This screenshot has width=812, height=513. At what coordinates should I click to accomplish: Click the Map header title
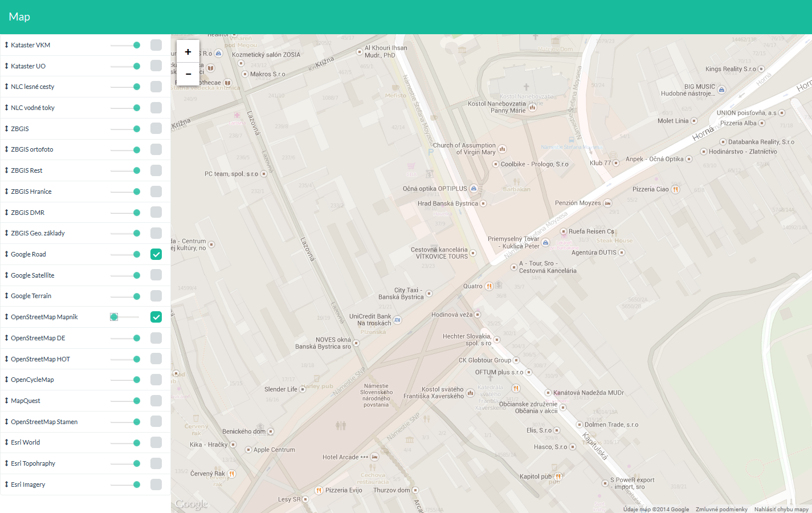[19, 17]
